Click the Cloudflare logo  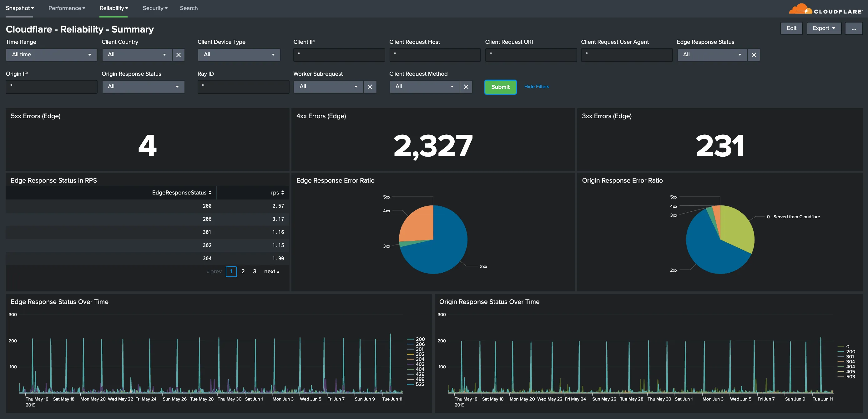pyautogui.click(x=825, y=9)
